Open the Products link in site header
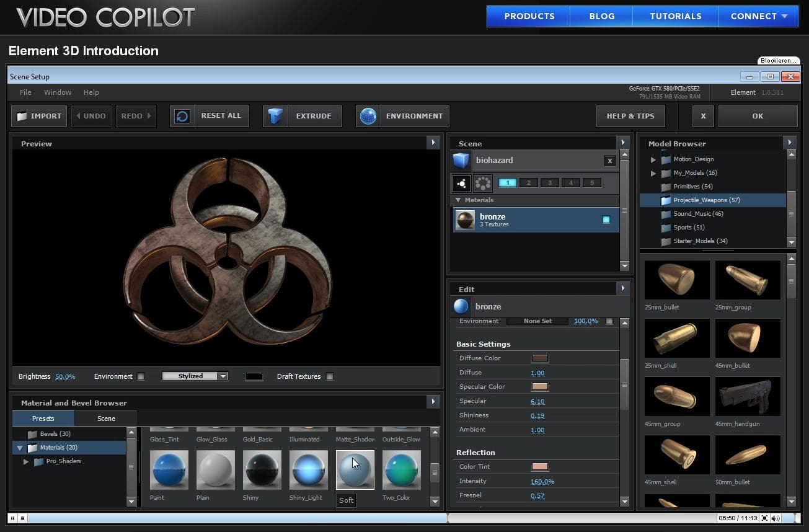 tap(529, 16)
